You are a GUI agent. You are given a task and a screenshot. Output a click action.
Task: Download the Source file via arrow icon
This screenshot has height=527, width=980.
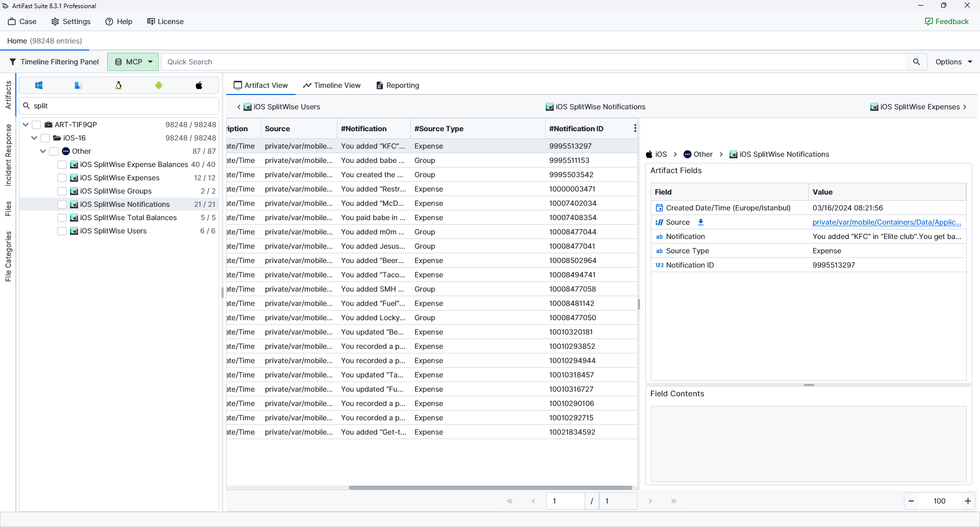pyautogui.click(x=701, y=222)
